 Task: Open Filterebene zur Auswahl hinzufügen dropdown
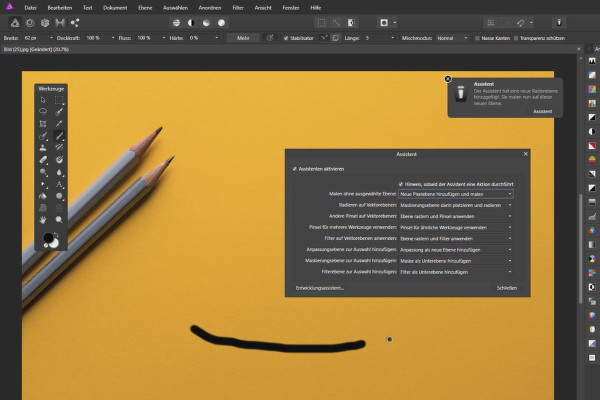tap(455, 272)
